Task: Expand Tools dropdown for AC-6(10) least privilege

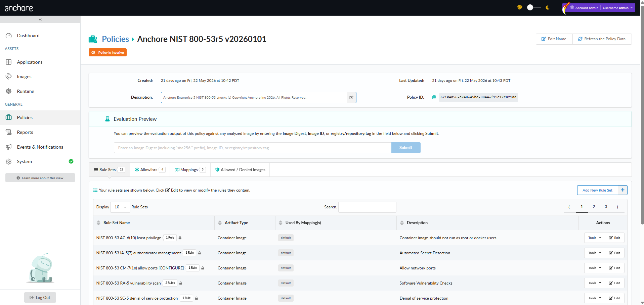Action: coord(595,238)
